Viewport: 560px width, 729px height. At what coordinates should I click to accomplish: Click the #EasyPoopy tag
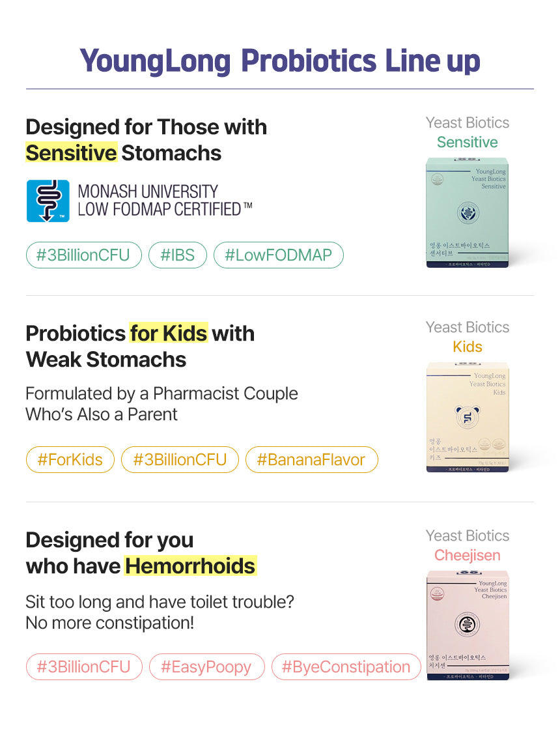coord(206,666)
